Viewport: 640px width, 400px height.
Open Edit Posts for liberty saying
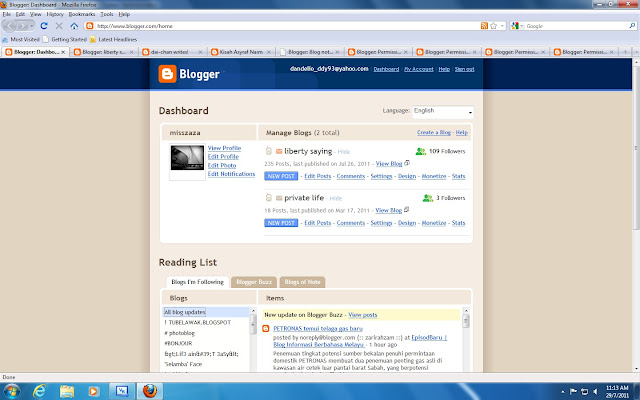pyautogui.click(x=318, y=176)
